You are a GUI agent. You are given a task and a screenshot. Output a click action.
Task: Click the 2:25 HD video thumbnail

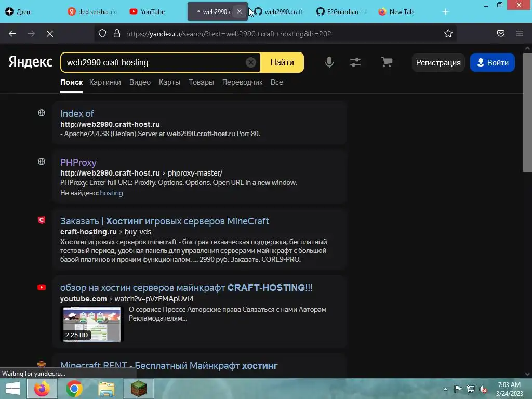point(92,324)
